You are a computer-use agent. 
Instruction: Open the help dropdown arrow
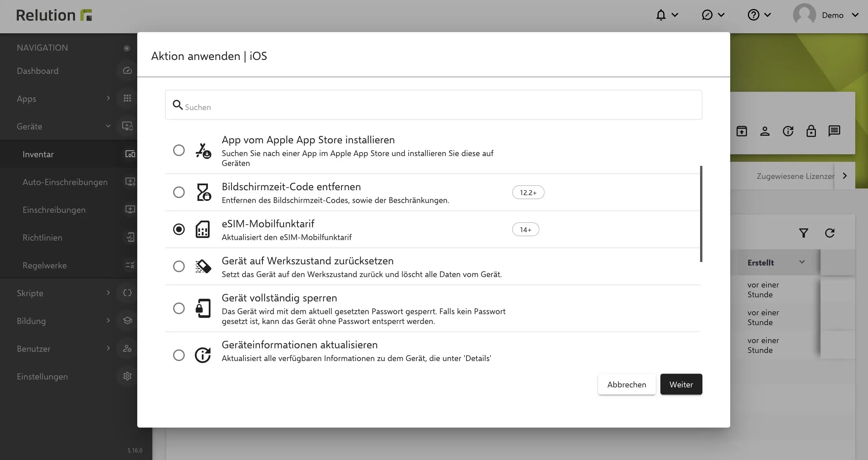pos(768,15)
